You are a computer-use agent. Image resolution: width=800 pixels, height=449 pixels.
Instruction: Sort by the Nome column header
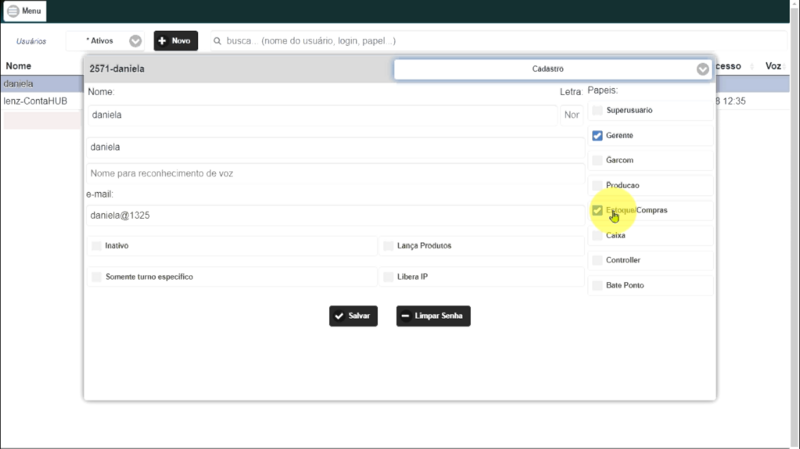click(x=18, y=66)
